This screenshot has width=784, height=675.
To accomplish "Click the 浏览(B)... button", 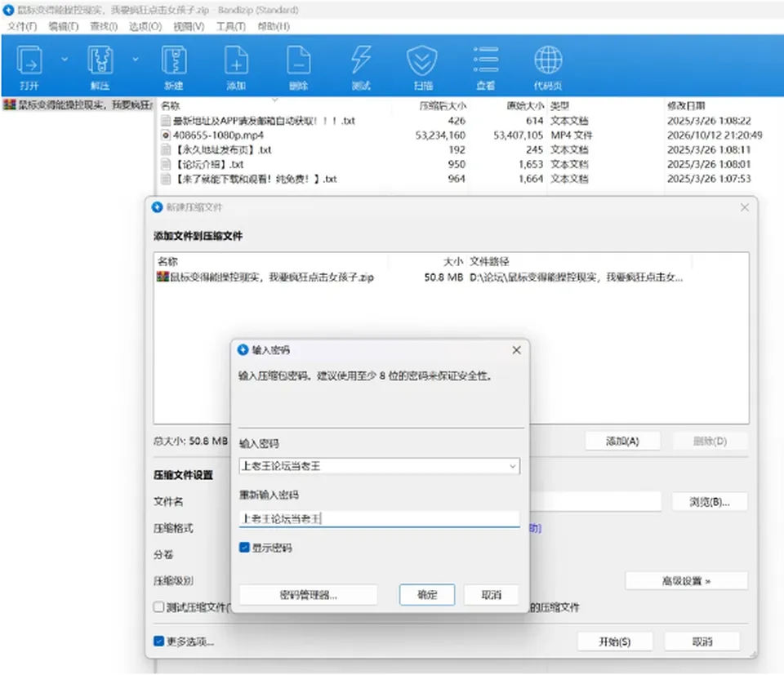I will (x=710, y=502).
